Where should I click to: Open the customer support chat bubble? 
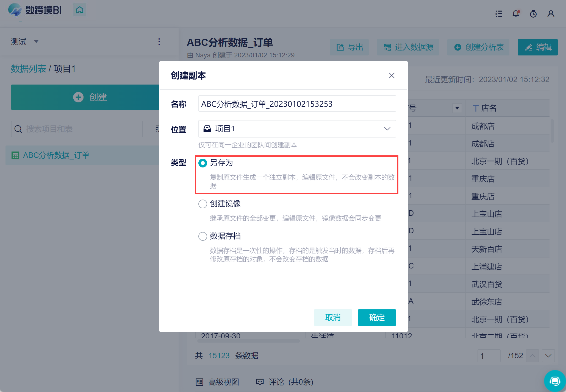(555, 381)
